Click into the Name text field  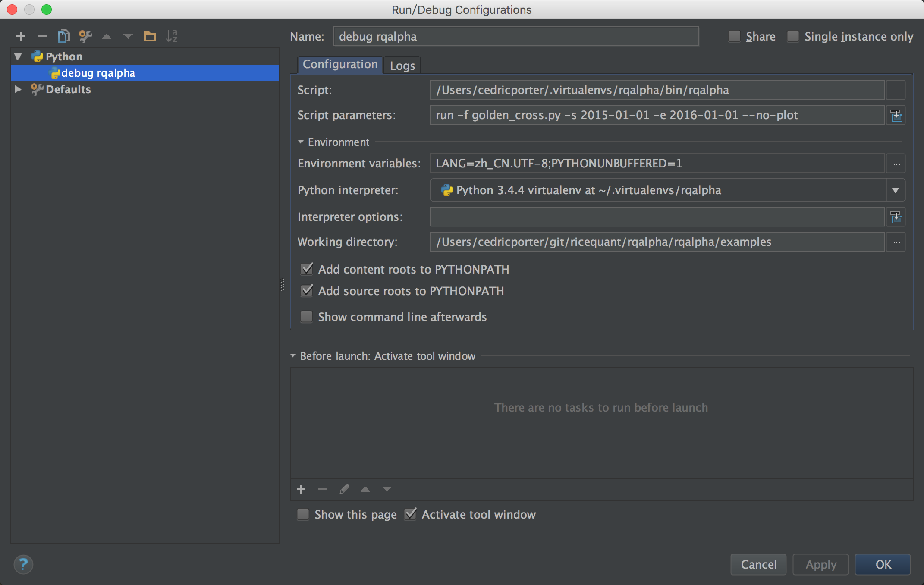pos(515,36)
